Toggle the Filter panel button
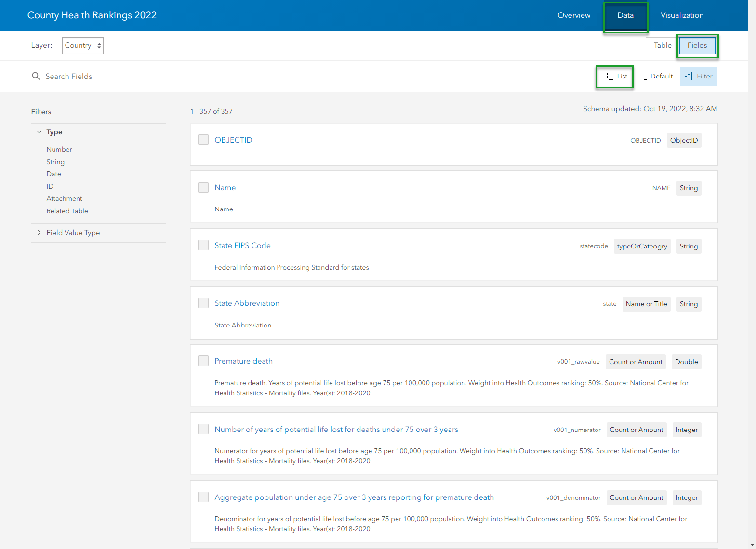 (x=698, y=77)
